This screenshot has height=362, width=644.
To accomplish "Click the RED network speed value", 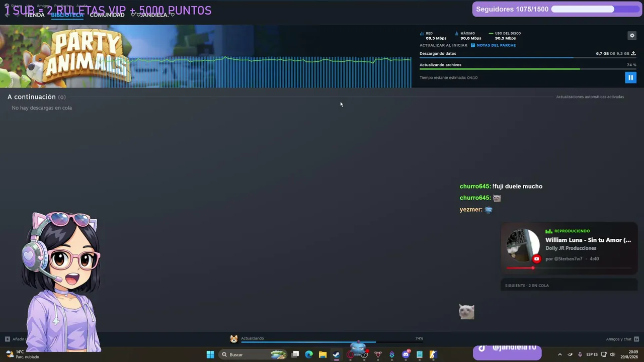I will 436,38.
